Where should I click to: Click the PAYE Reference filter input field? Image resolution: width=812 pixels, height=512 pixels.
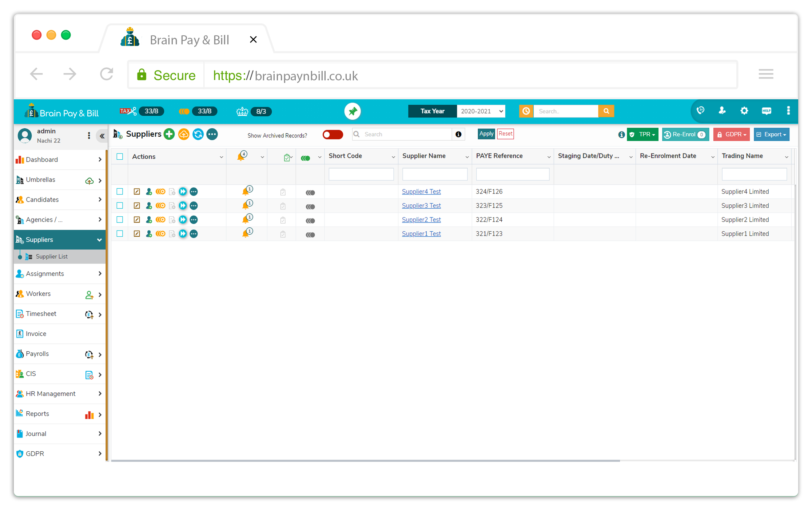point(513,174)
